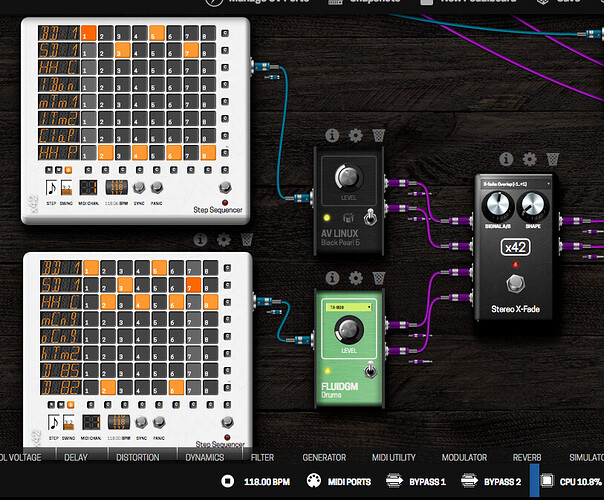Remove AV Linux pedal with its trash icon
This screenshot has height=500, width=604.
pyautogui.click(x=379, y=135)
